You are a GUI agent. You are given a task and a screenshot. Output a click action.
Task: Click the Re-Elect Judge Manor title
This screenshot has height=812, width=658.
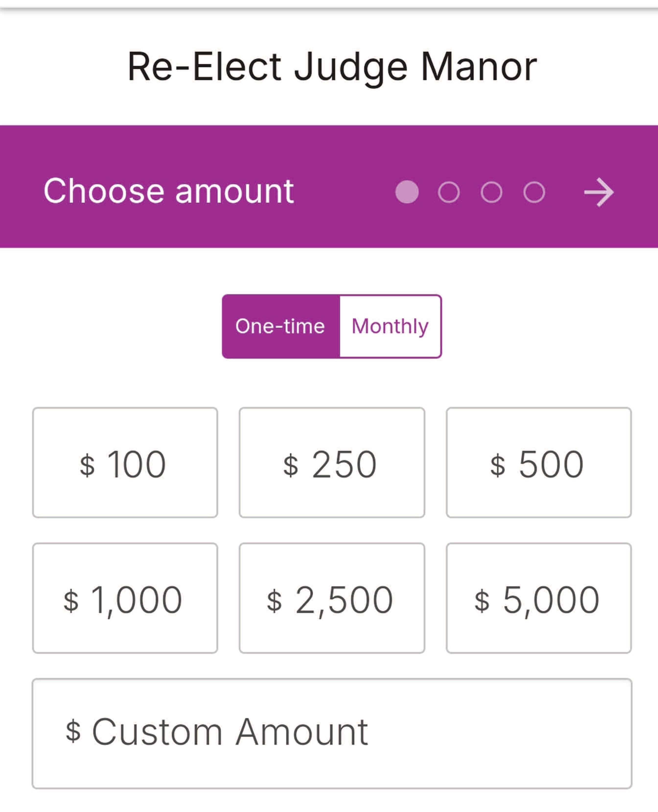click(x=332, y=67)
